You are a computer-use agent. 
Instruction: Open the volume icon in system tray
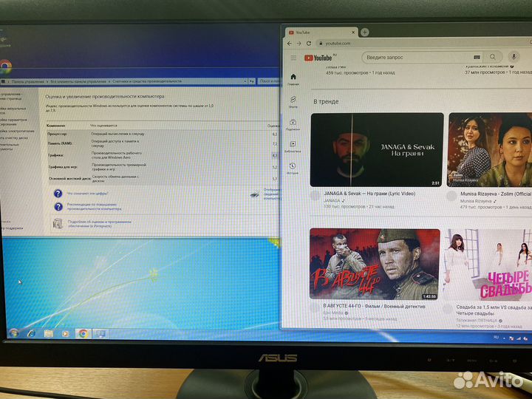coord(525,338)
